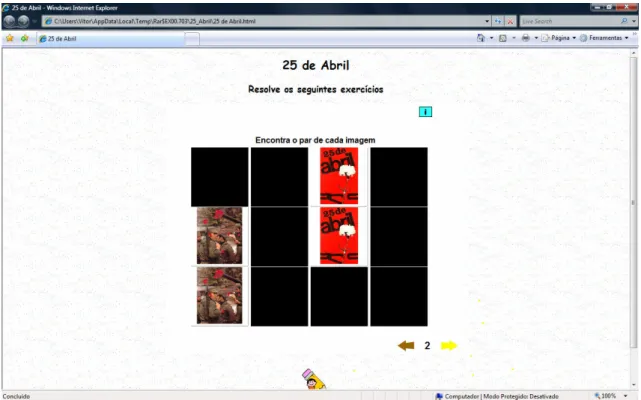Stop loading with the red X icon
Image resolution: width=641 pixels, height=400 pixels.
tap(511, 21)
